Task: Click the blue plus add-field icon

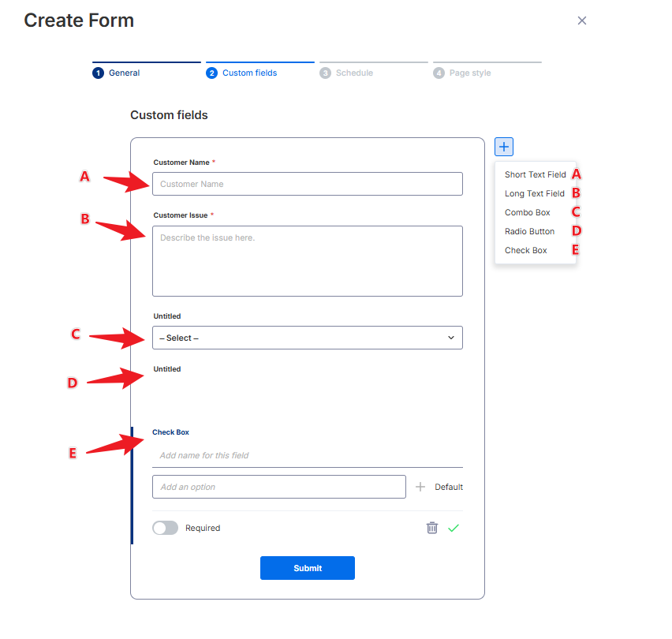Action: 503,147
